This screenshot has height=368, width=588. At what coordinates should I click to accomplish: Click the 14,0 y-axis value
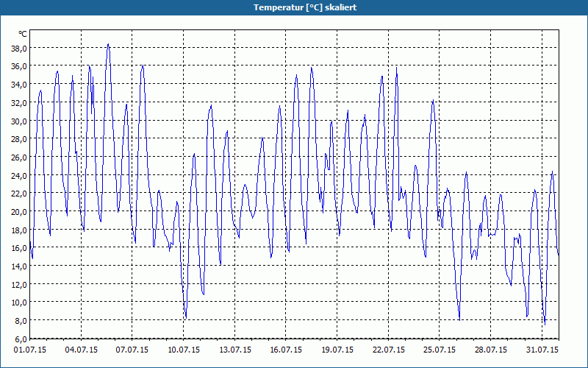[x=19, y=266]
